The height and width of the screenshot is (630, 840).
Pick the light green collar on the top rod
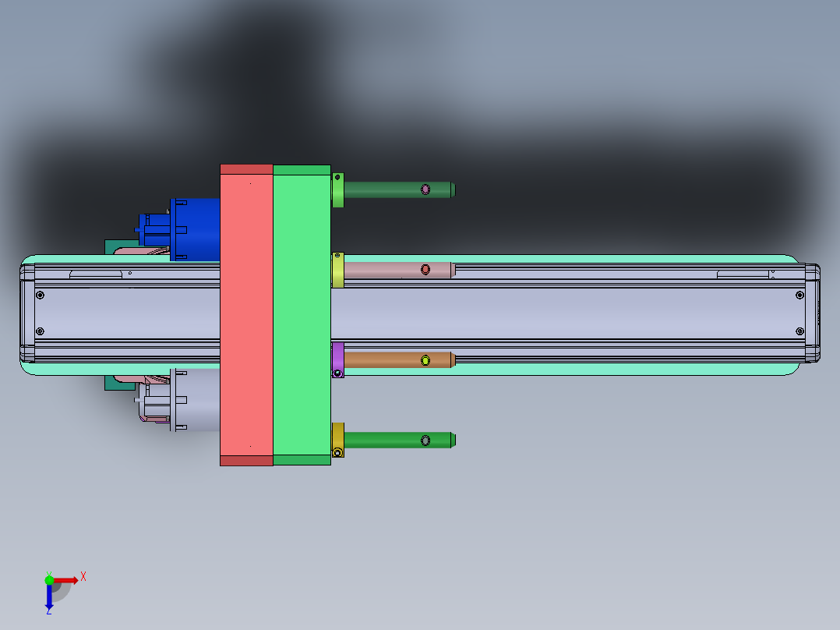[x=337, y=190]
